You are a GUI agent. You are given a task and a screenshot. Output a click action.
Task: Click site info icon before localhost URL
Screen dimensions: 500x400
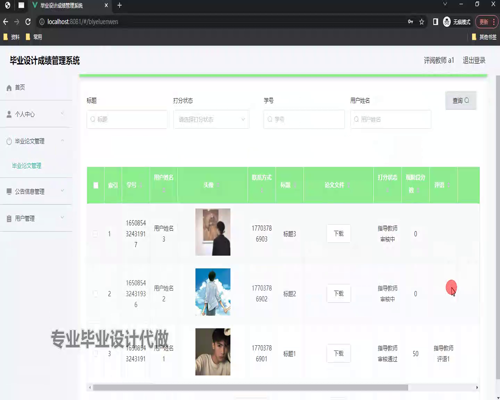click(42, 22)
